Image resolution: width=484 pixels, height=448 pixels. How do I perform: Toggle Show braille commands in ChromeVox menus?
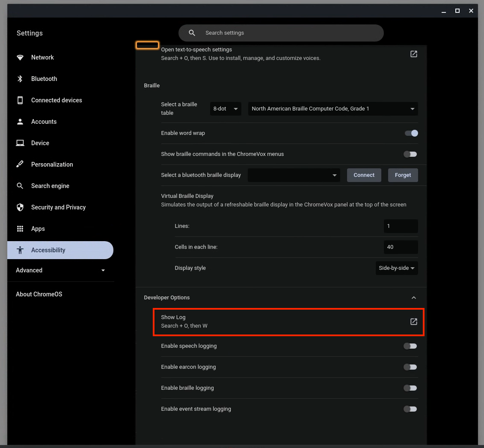click(x=410, y=154)
